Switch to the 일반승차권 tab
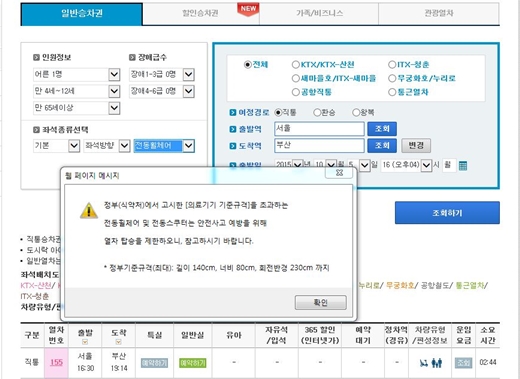The image size is (520, 379). click(82, 14)
